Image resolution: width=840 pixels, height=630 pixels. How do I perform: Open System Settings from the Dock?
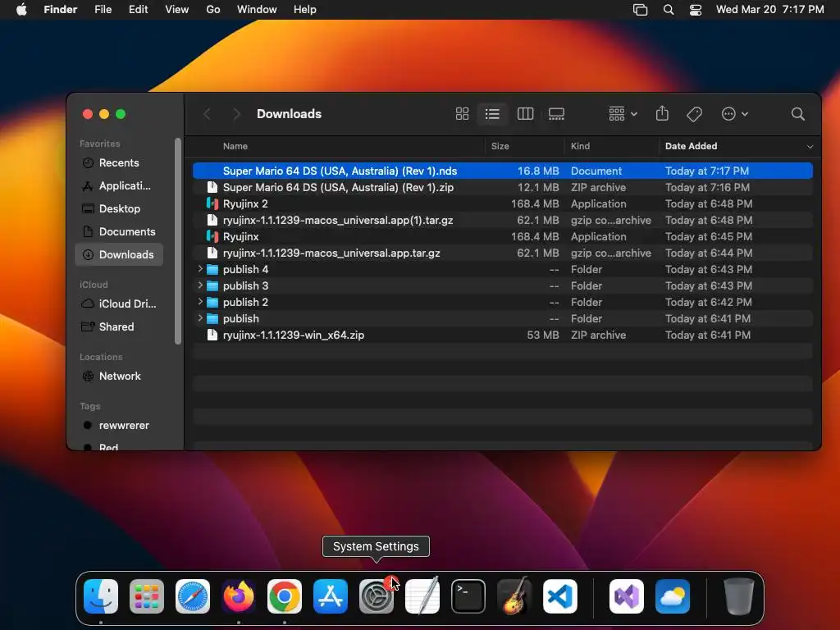376,596
